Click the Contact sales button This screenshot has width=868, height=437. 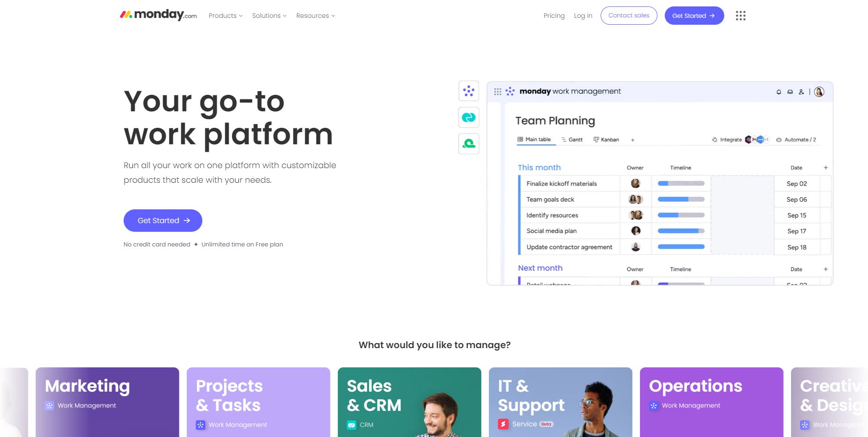[x=629, y=16]
